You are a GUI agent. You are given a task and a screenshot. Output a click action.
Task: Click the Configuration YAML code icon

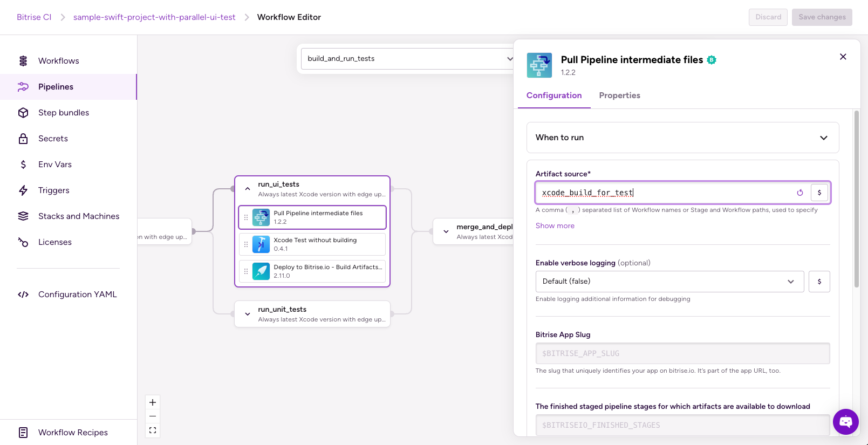(23, 295)
